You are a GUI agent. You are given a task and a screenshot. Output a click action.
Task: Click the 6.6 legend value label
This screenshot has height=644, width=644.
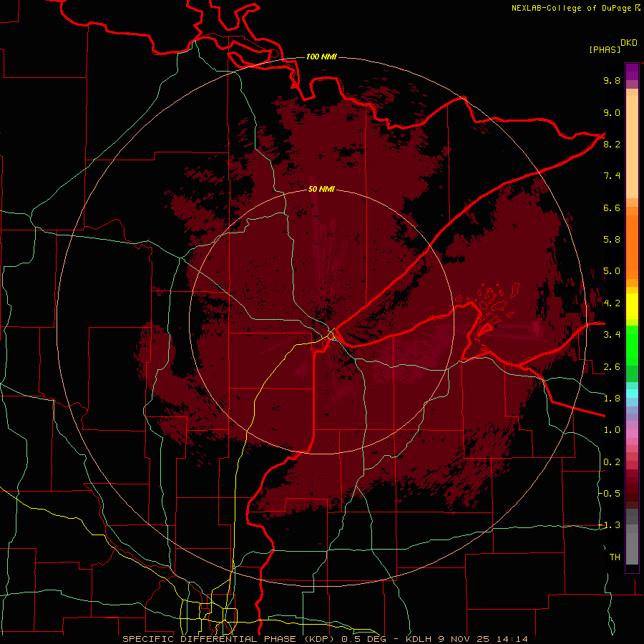[612, 208]
